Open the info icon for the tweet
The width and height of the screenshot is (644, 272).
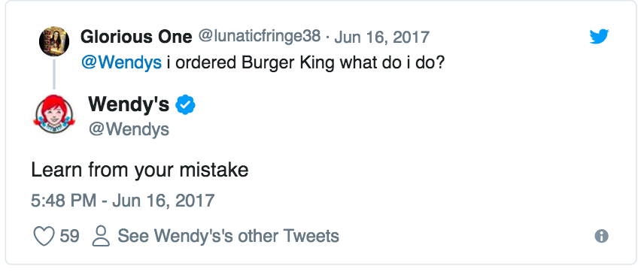(x=601, y=236)
